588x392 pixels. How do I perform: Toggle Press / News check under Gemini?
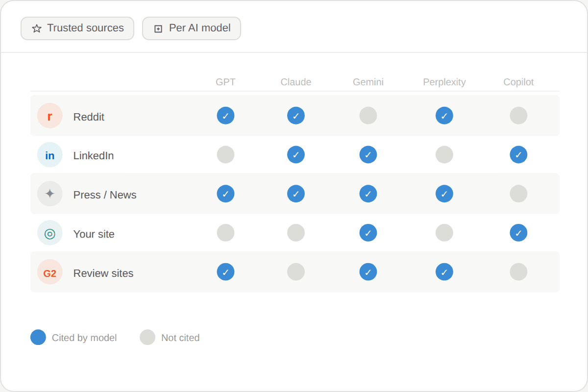coord(368,194)
